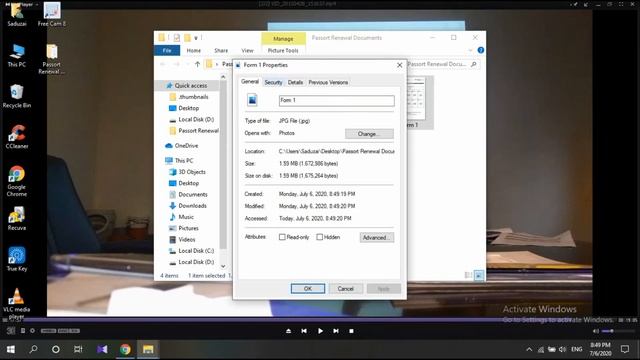This screenshot has height=360, width=640.
Task: Open This PC desktop icon
Action: tap(17, 55)
